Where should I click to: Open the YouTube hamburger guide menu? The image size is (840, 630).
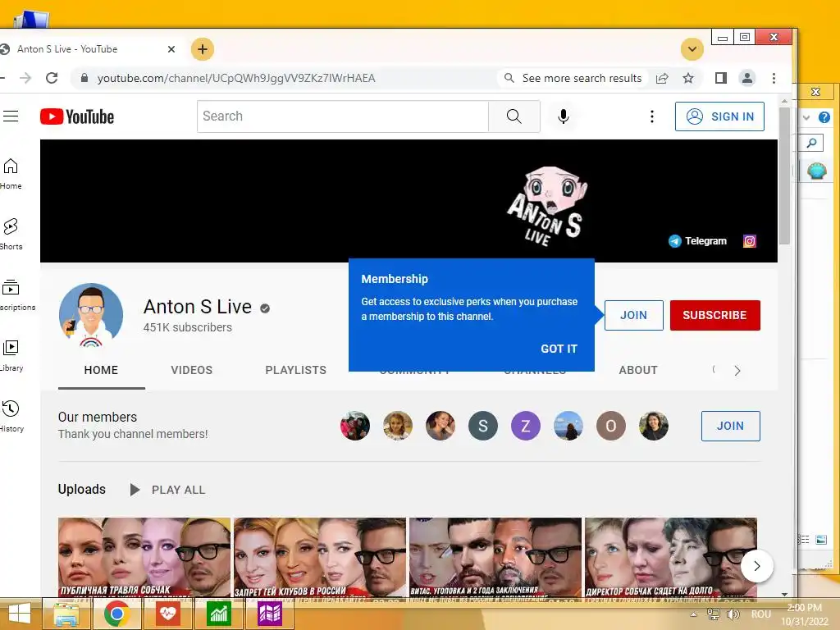pos(10,116)
